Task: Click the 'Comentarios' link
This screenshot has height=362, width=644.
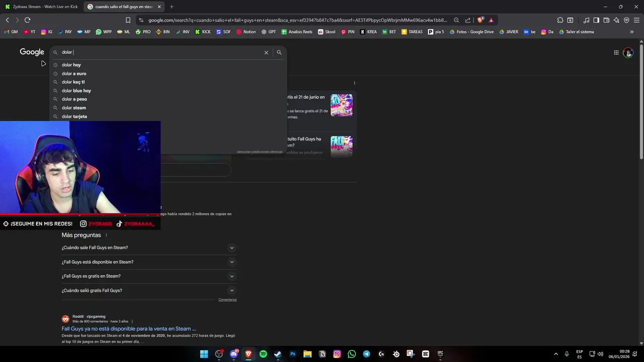Action: click(227, 300)
